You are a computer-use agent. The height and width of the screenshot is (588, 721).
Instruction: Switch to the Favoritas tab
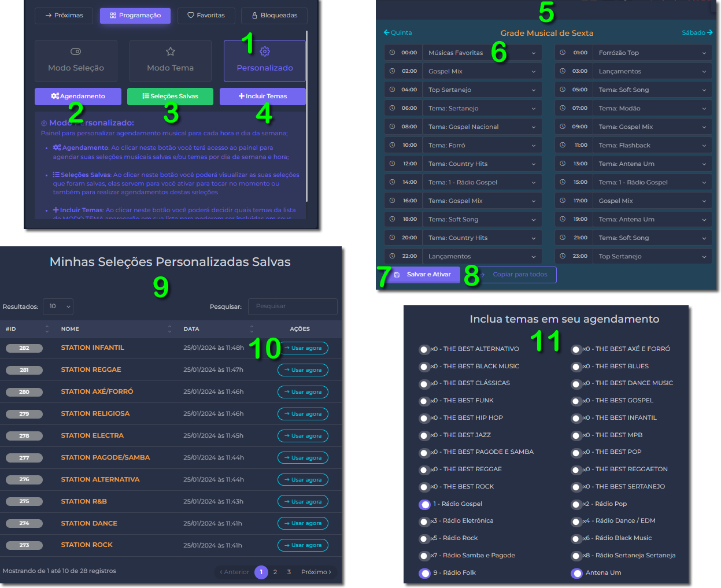pos(206,16)
